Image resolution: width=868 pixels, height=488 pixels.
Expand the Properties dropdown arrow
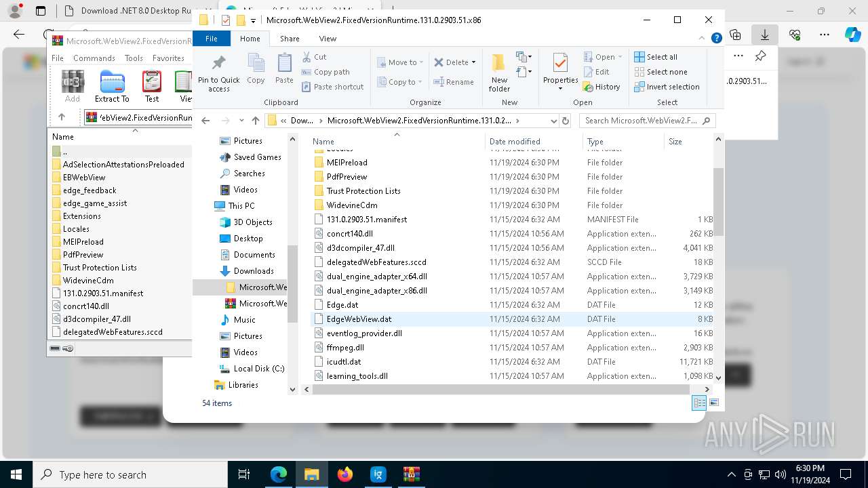coord(560,89)
